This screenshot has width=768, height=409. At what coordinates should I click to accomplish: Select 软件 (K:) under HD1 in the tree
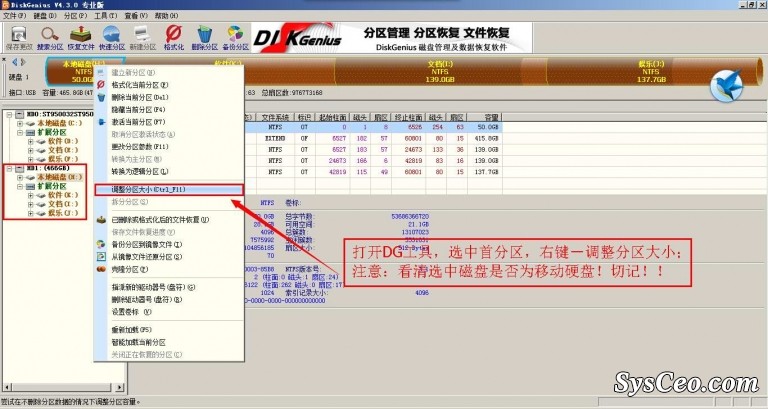click(63, 195)
